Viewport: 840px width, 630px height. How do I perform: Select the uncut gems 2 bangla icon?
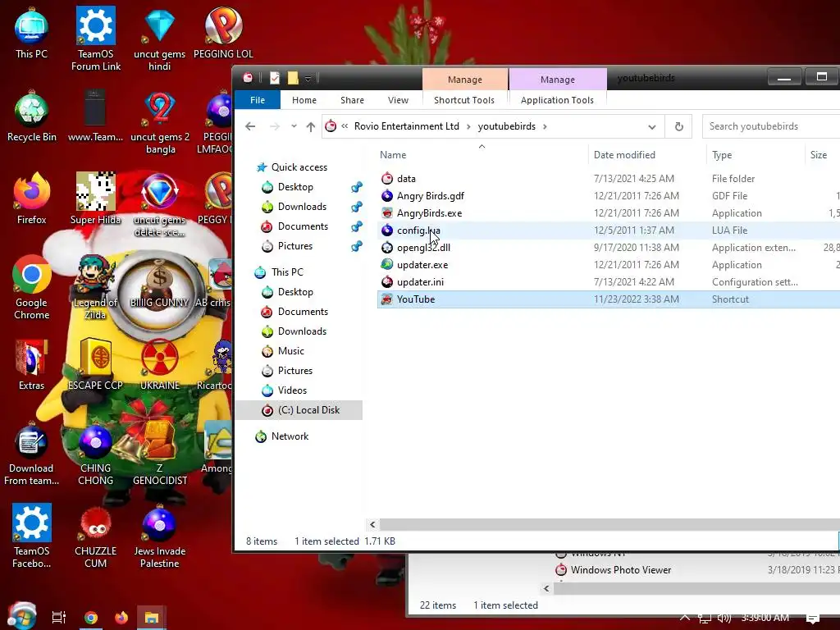point(160,122)
